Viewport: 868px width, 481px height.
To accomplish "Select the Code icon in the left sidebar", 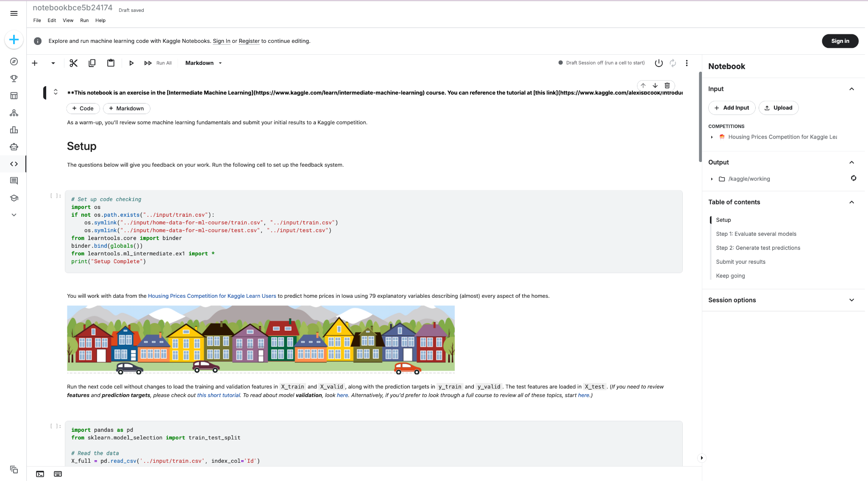I will pos(14,164).
